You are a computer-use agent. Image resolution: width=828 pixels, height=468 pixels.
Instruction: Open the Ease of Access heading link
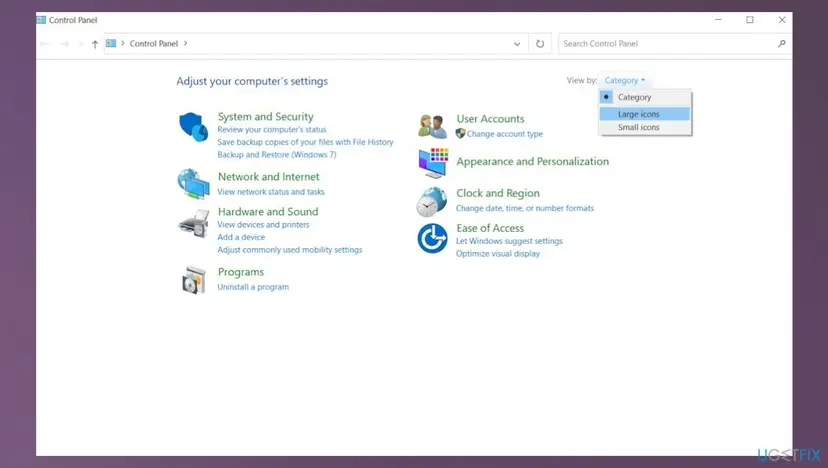point(490,228)
